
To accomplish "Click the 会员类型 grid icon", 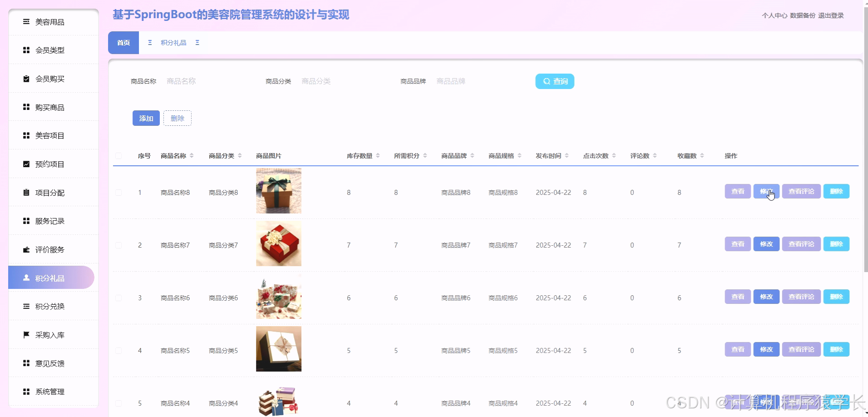I will (26, 50).
